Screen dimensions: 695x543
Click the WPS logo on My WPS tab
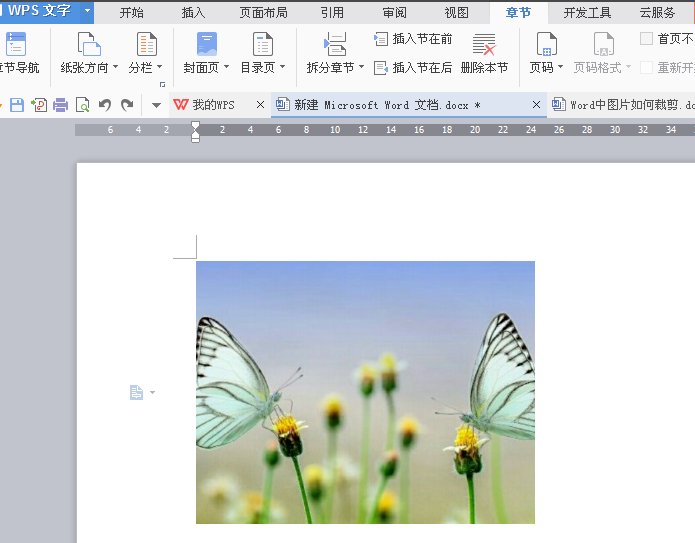pyautogui.click(x=180, y=105)
